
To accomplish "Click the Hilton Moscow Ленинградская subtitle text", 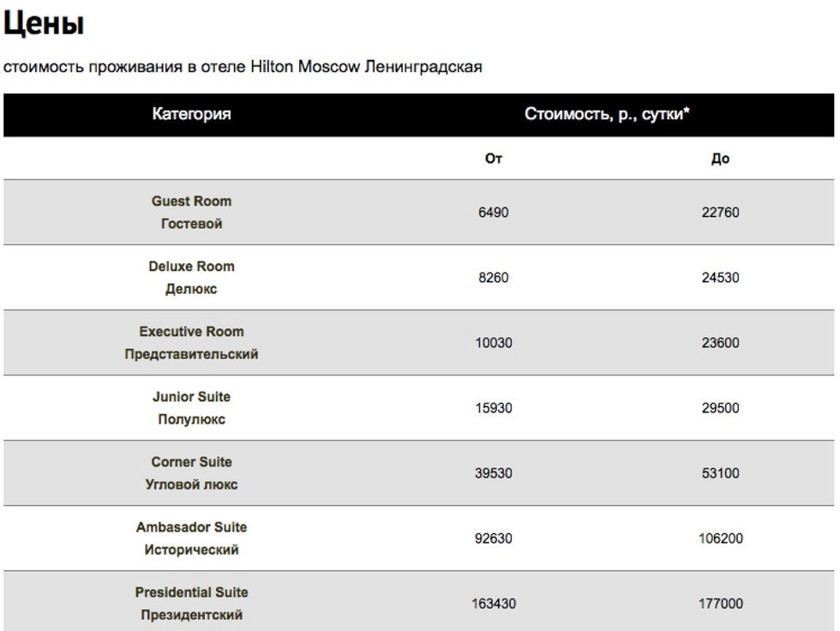I will coord(243,67).
